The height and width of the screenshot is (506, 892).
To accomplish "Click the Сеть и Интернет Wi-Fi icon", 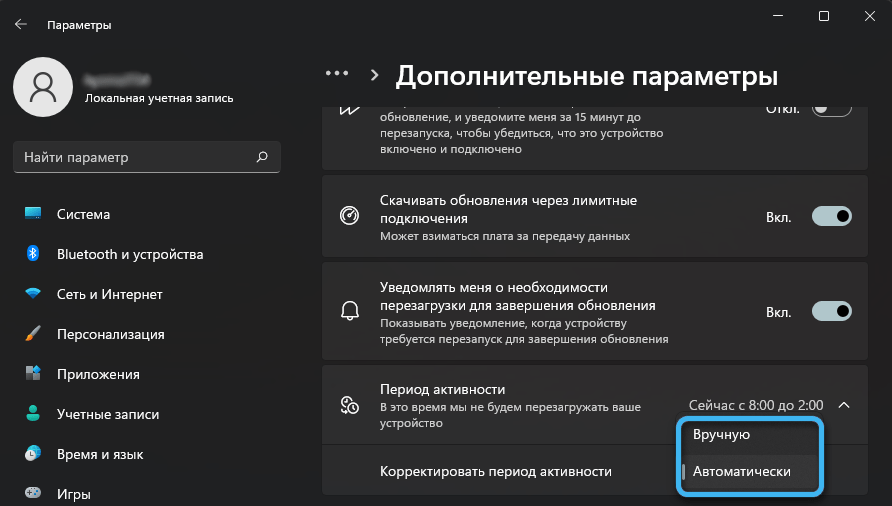I will [33, 294].
